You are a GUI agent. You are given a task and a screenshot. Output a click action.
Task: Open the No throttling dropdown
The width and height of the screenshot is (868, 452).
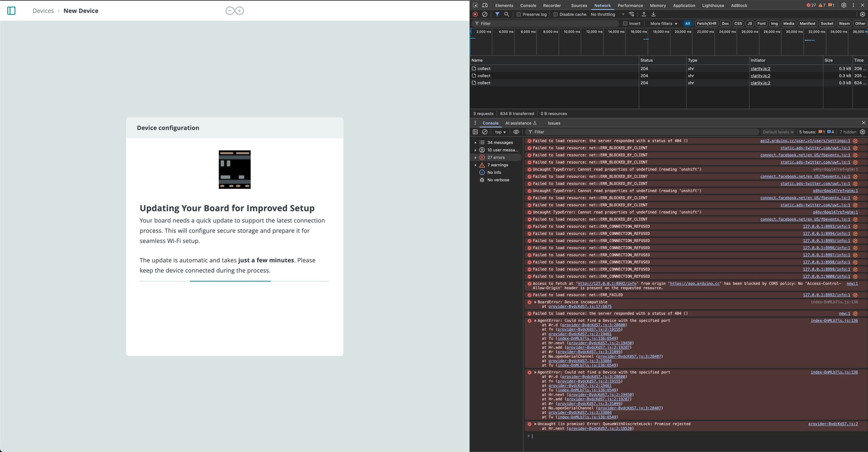pyautogui.click(x=606, y=14)
